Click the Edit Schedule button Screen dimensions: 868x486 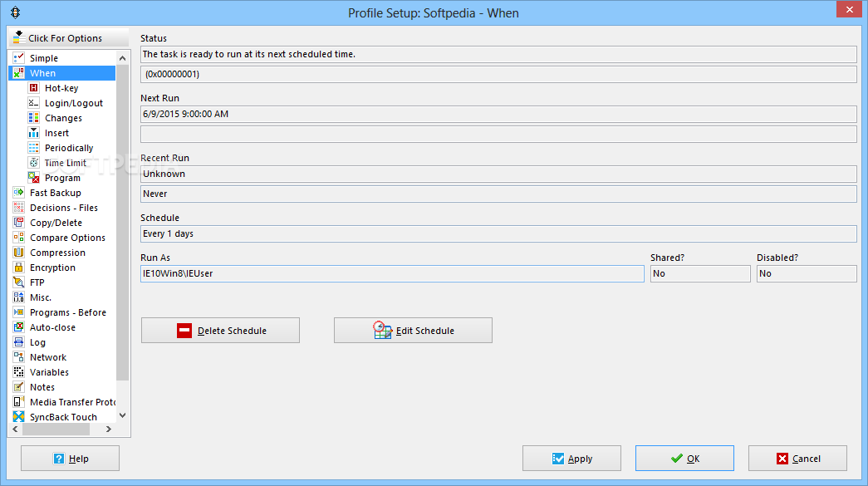point(413,331)
